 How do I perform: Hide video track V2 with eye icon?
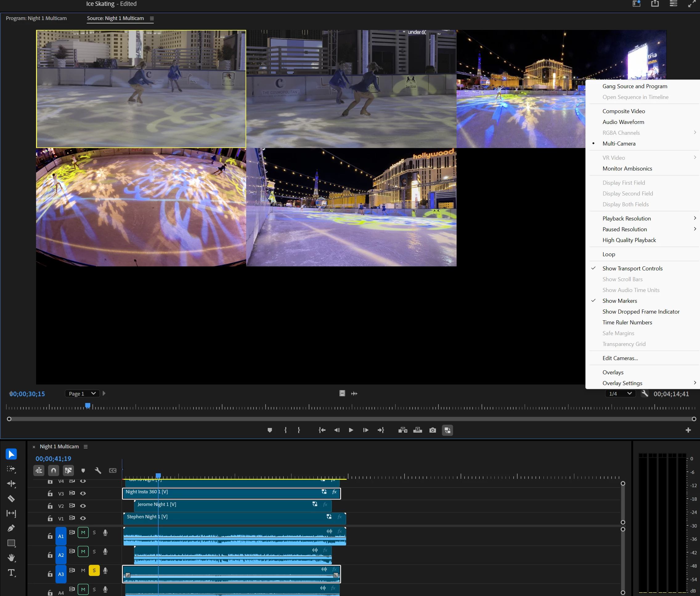coord(83,506)
